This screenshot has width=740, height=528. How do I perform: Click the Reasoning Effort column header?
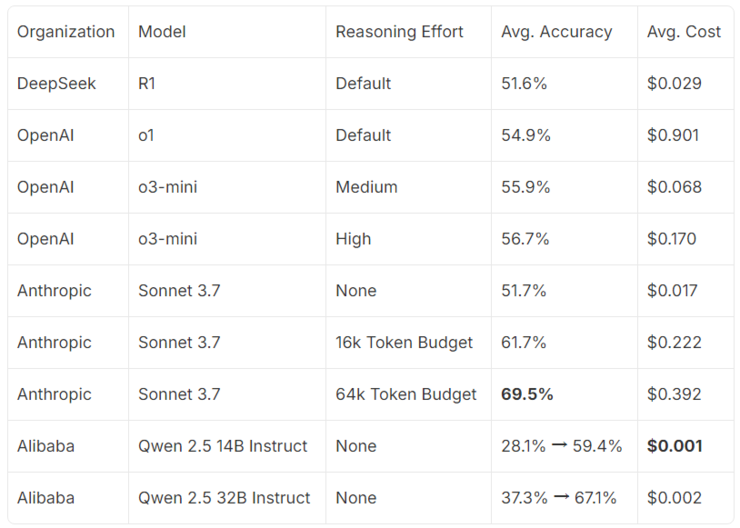[399, 32]
